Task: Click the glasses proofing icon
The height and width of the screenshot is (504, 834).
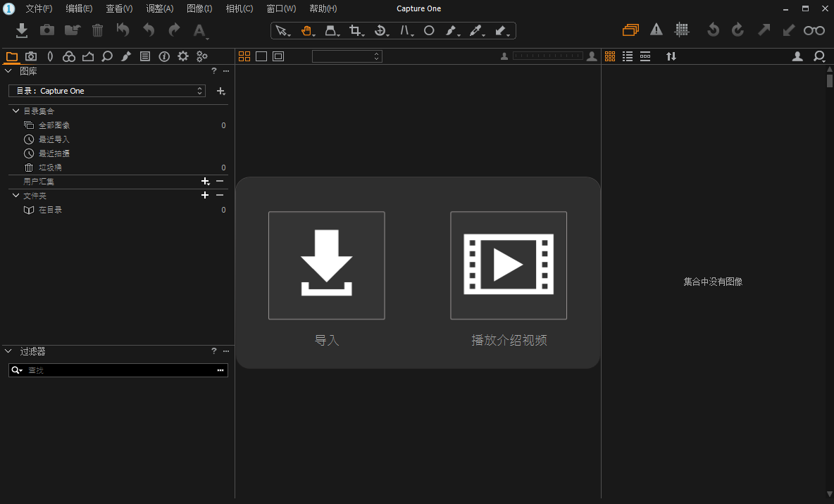Action: [x=814, y=30]
